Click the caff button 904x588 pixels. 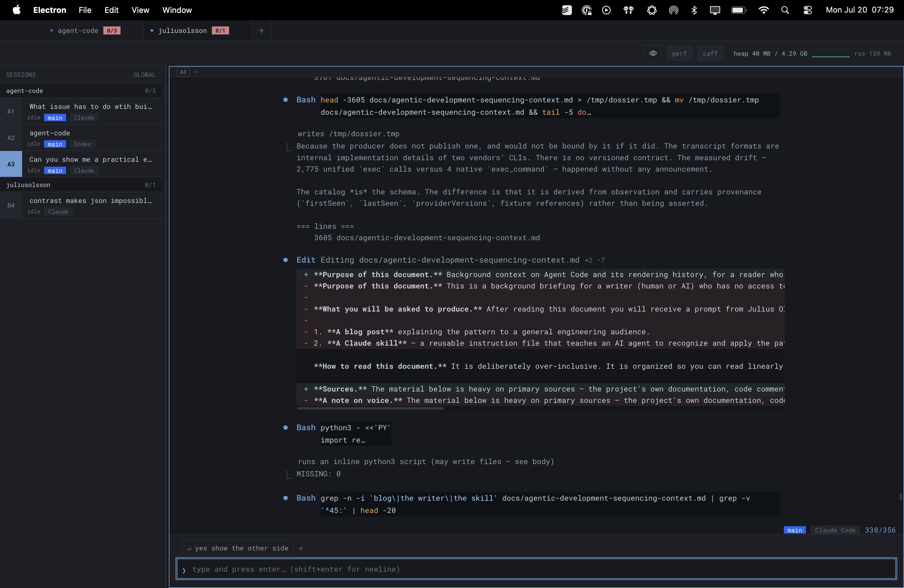tap(710, 54)
